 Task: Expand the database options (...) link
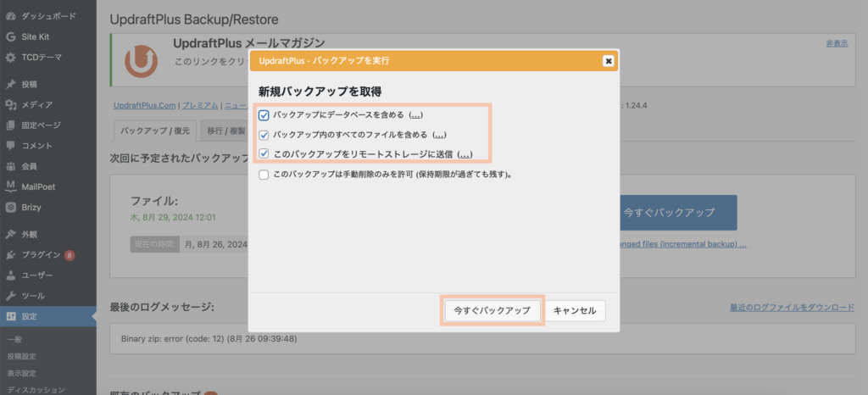(x=415, y=115)
